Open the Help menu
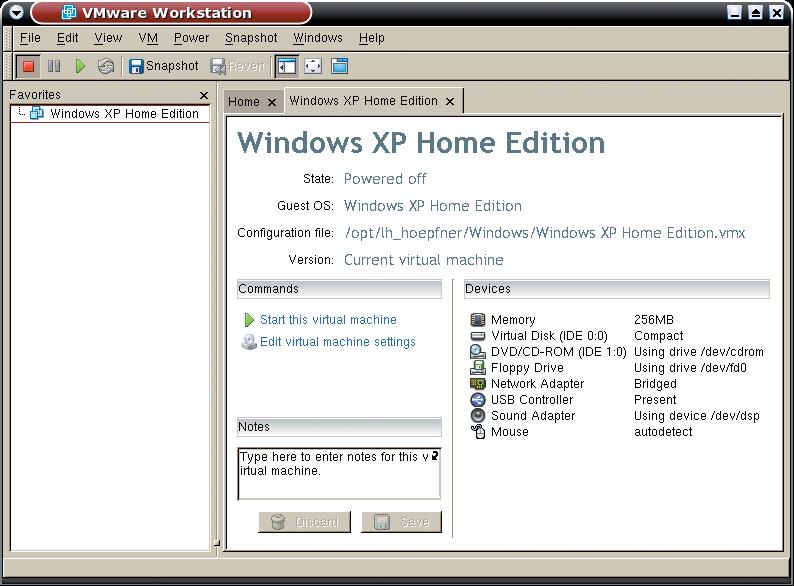794x586 pixels. [x=372, y=38]
